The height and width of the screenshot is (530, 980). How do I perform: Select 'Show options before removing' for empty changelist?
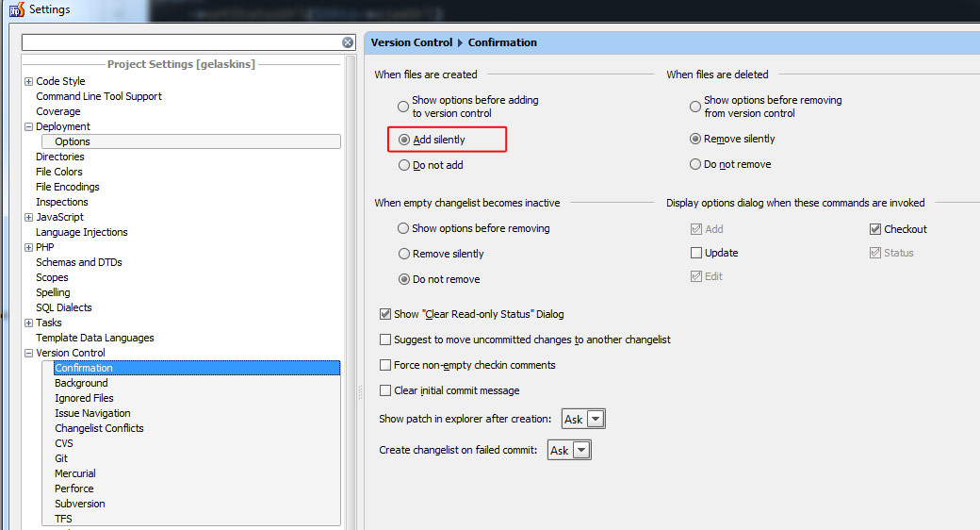pyautogui.click(x=403, y=228)
